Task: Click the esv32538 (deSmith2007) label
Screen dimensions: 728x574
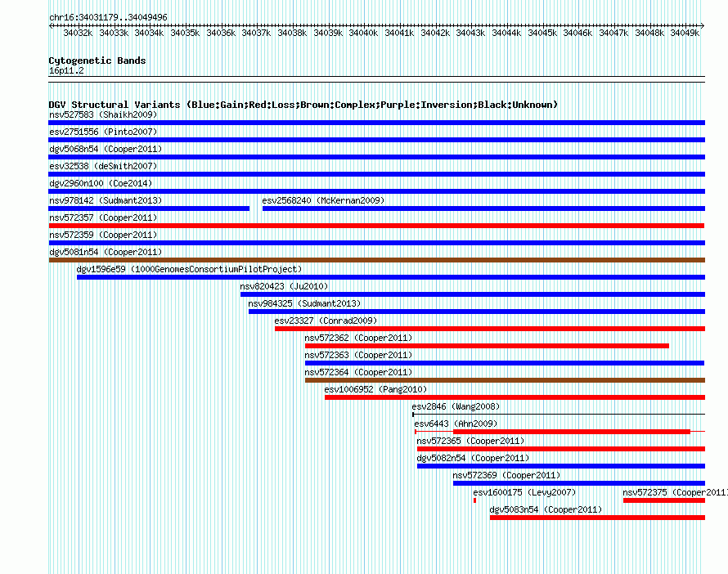Action: pyautogui.click(x=103, y=166)
